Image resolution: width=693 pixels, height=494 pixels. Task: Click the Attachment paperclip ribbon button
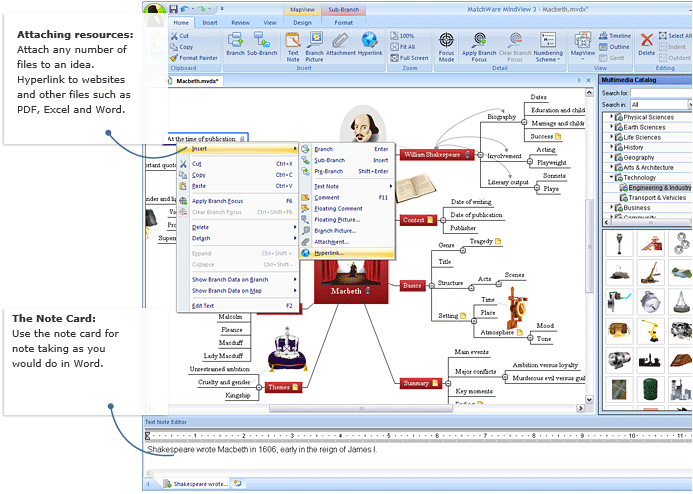340,44
